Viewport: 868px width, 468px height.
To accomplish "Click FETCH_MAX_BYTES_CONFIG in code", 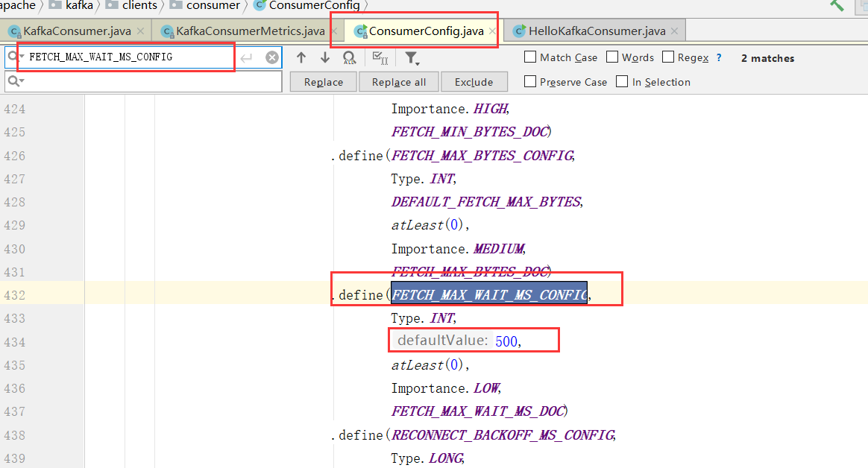I will tap(482, 156).
